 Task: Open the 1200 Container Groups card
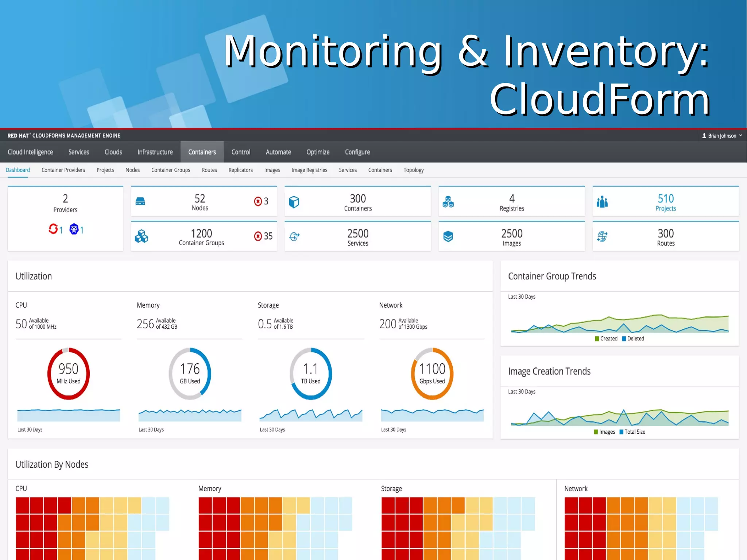tap(204, 236)
